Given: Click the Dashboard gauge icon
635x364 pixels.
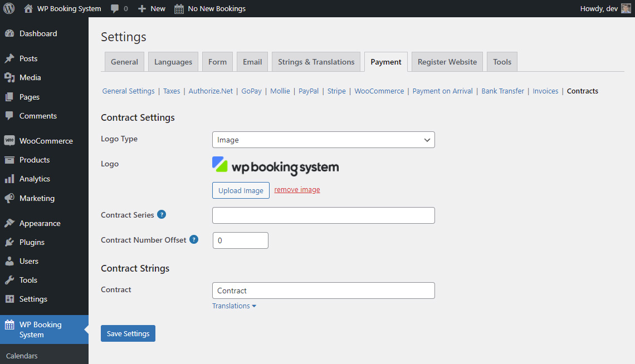Looking at the screenshot, I should pyautogui.click(x=9, y=33).
